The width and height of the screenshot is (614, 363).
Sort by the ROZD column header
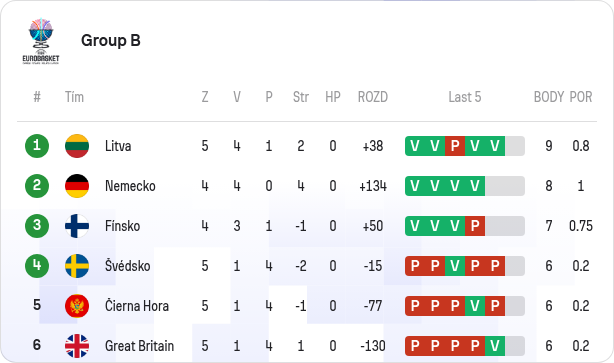tap(372, 97)
